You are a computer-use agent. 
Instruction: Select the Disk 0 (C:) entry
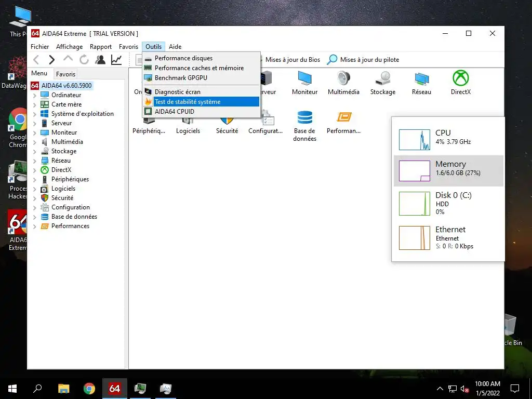click(448, 203)
